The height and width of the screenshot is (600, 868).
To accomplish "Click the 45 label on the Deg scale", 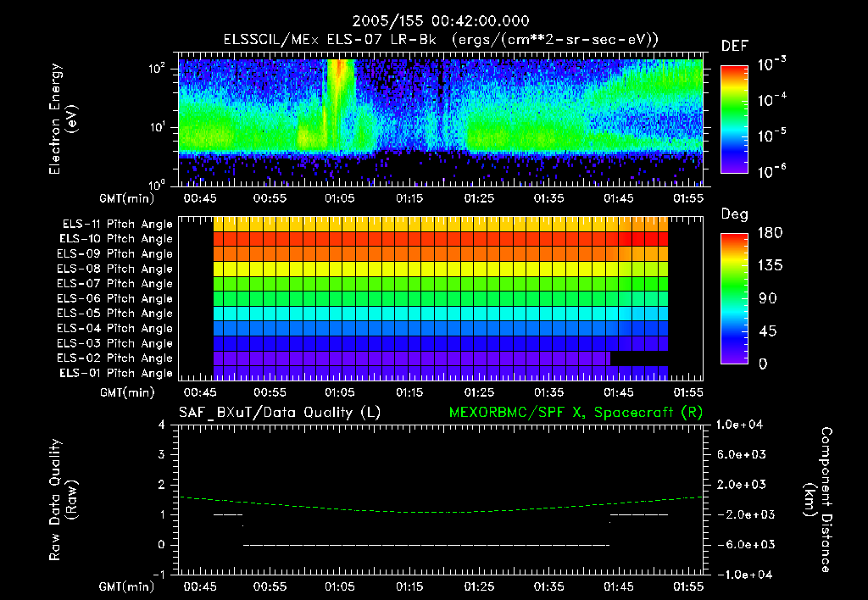I will (x=768, y=331).
